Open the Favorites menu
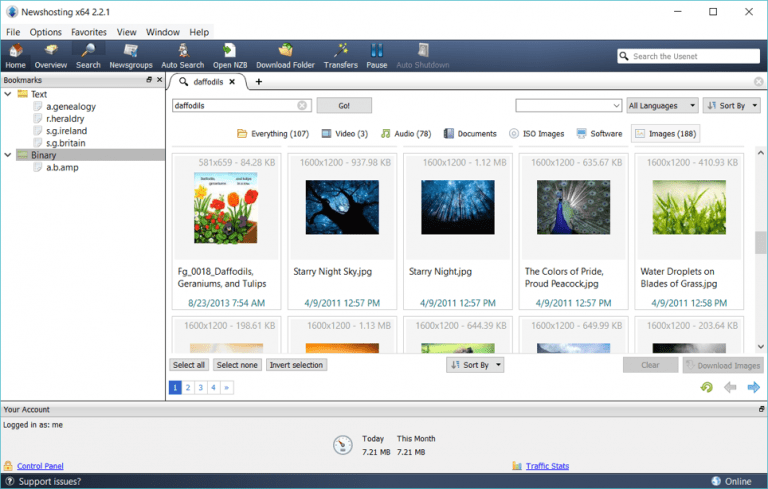This screenshot has width=768, height=489. (x=89, y=32)
